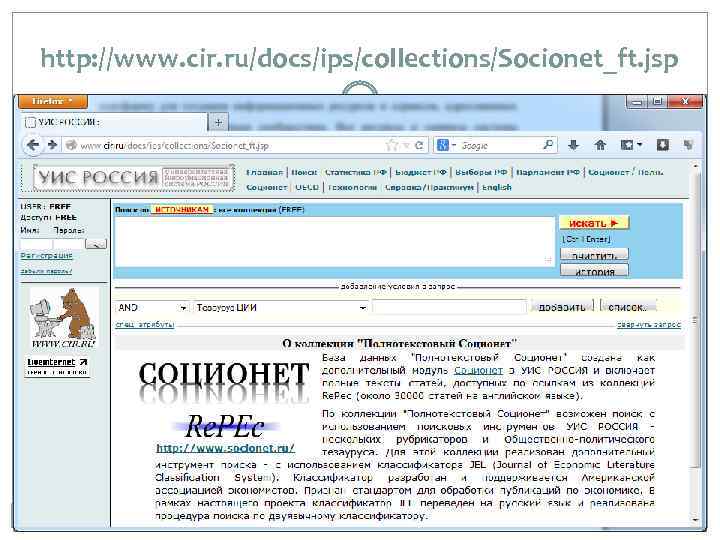Click the очистить button
The image size is (720, 540).
594,254
